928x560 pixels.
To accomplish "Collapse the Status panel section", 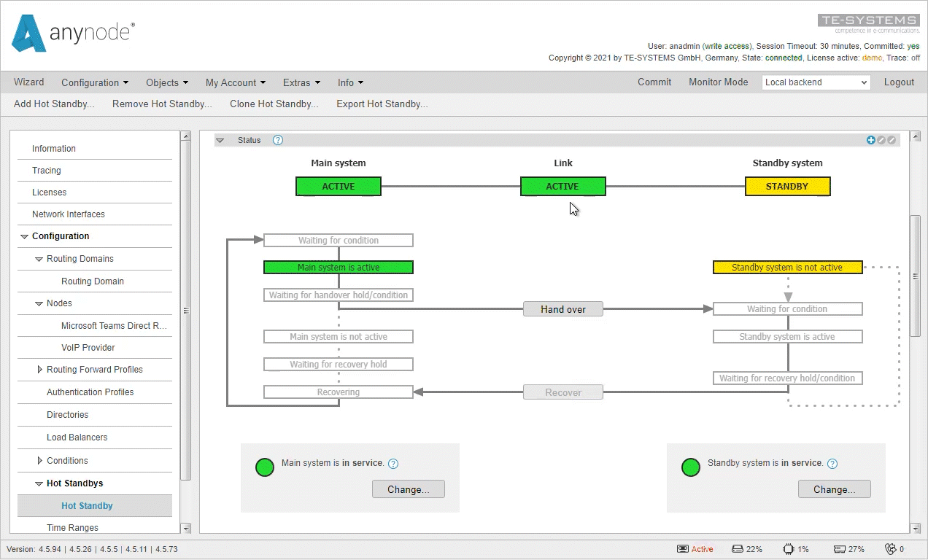I will click(221, 140).
